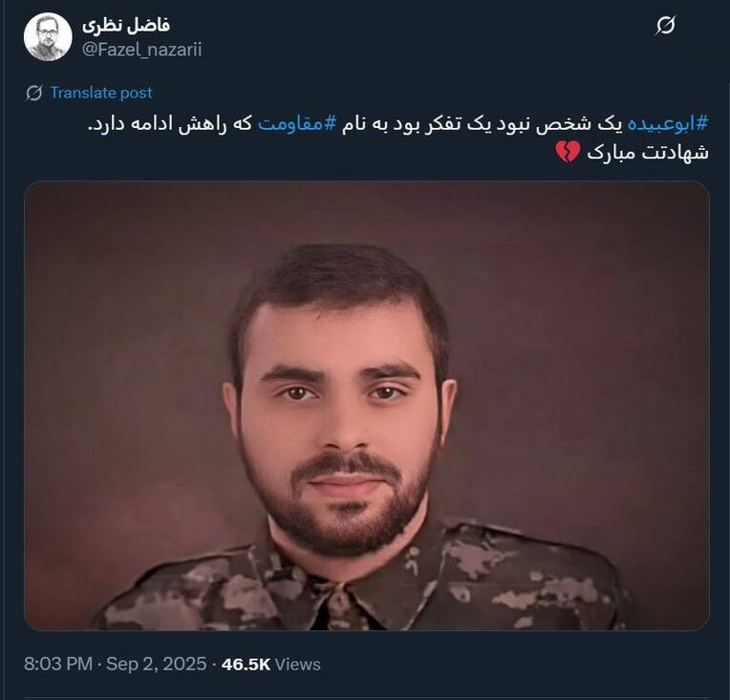The width and height of the screenshot is (730, 700).
Task: Click the phrase که راهش ادامه دارد
Action: [x=170, y=124]
